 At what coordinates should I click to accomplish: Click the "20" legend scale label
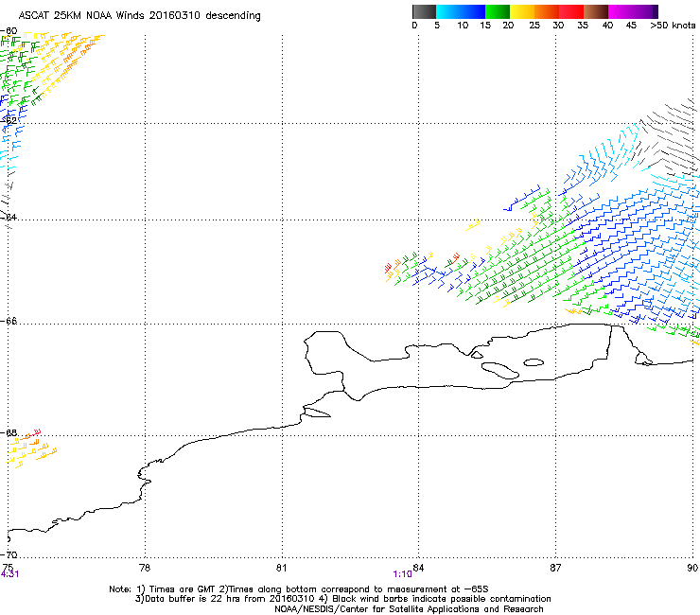pyautogui.click(x=508, y=26)
